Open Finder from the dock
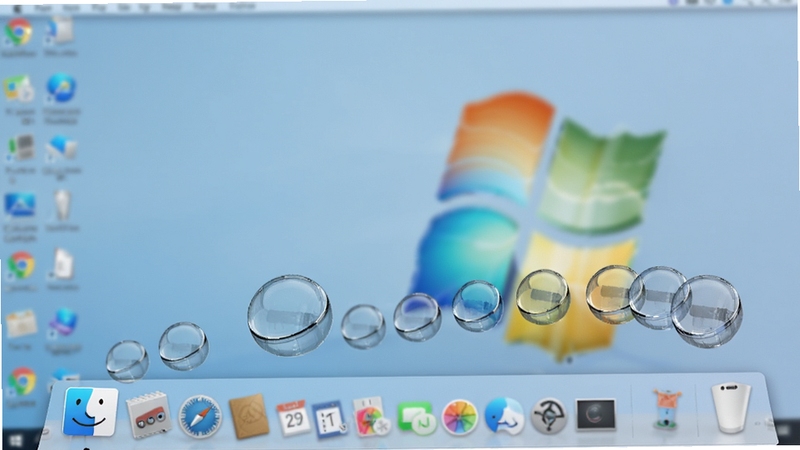 click(x=90, y=412)
